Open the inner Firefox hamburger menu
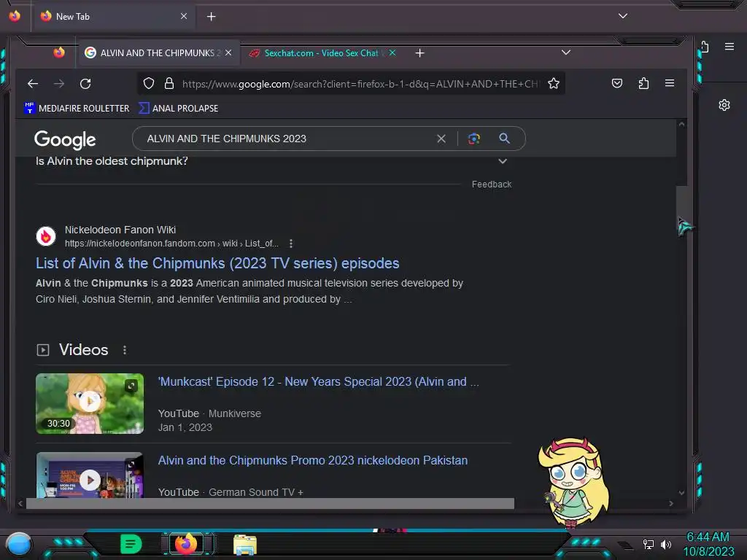 coord(670,83)
